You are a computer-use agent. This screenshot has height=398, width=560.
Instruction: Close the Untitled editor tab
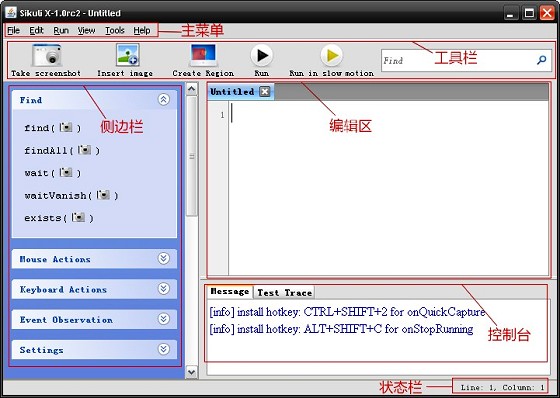point(265,92)
